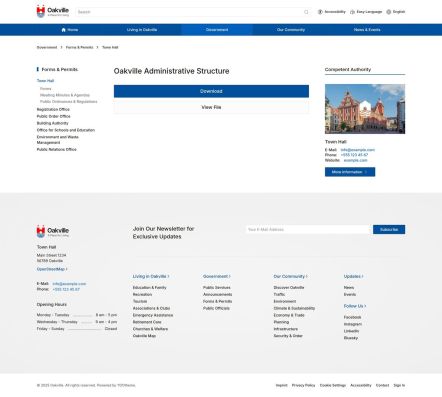This screenshot has width=442, height=397.
Task: Open the footer Updates heading link
Action: (x=353, y=276)
